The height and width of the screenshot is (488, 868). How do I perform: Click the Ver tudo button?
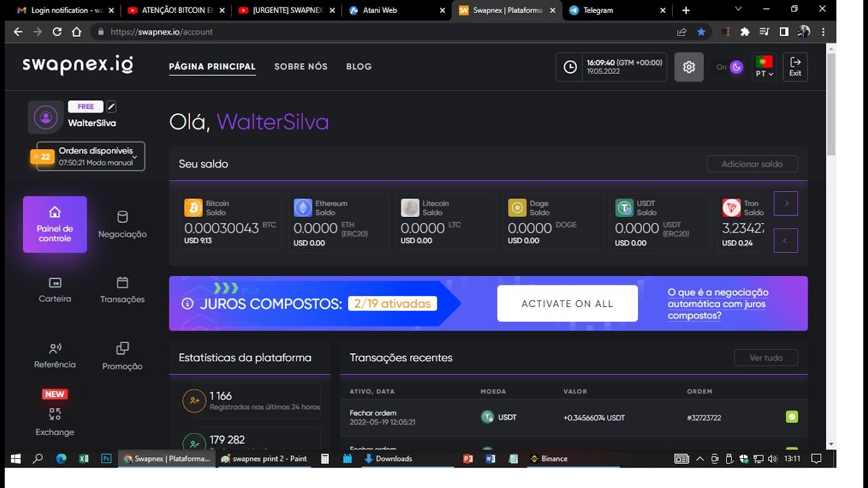(x=766, y=358)
